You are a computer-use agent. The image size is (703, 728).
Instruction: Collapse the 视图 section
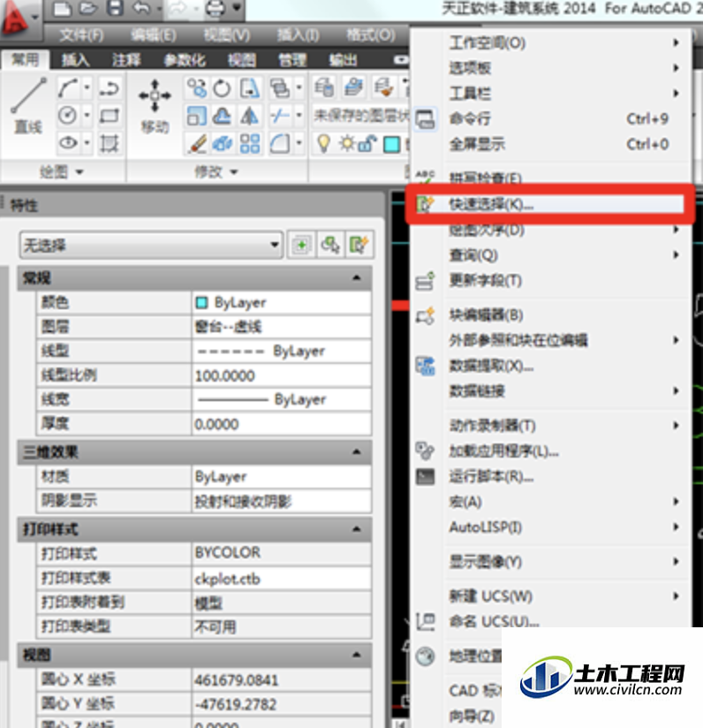(x=357, y=655)
